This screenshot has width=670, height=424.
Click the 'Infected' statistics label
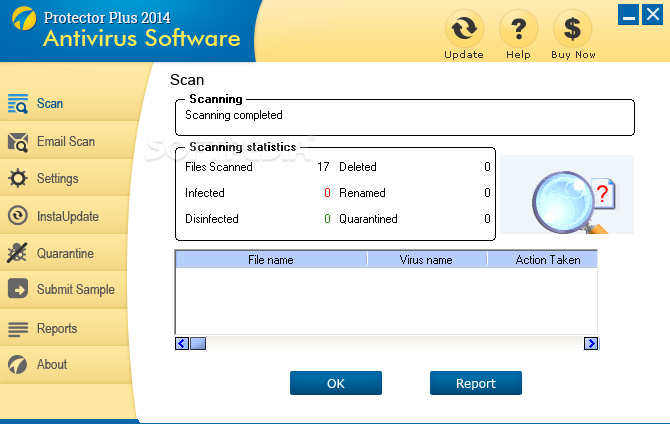pos(205,193)
